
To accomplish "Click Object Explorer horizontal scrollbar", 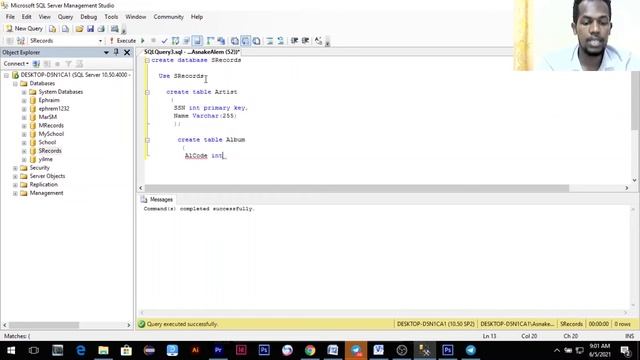I will (44, 325).
